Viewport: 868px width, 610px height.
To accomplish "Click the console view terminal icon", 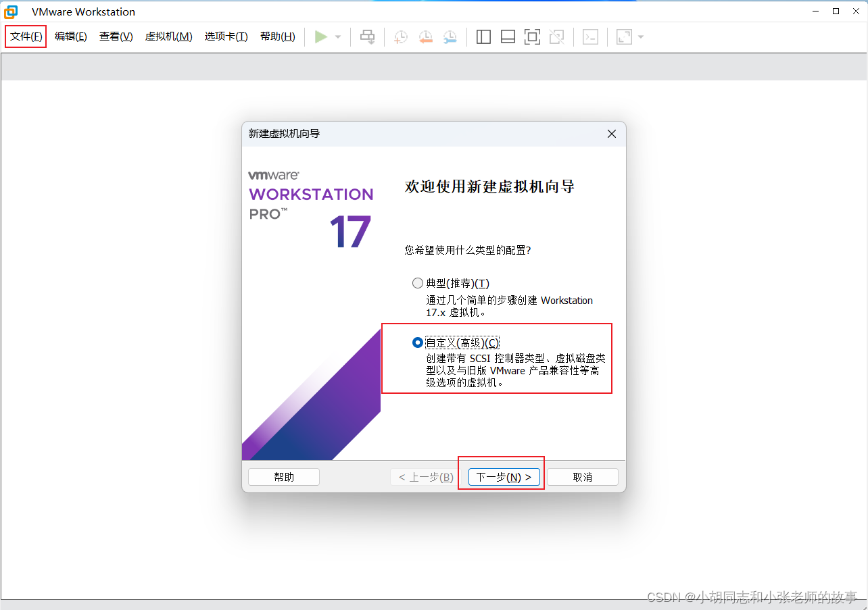I will (591, 37).
